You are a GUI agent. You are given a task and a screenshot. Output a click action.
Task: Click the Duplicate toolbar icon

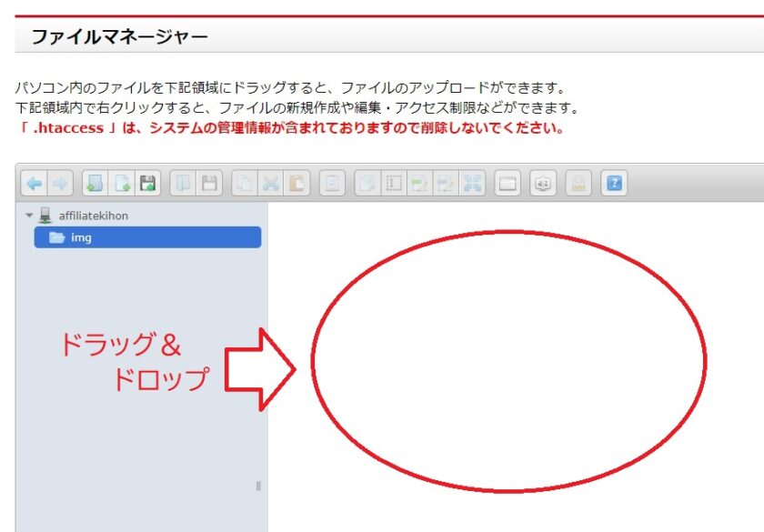(367, 183)
